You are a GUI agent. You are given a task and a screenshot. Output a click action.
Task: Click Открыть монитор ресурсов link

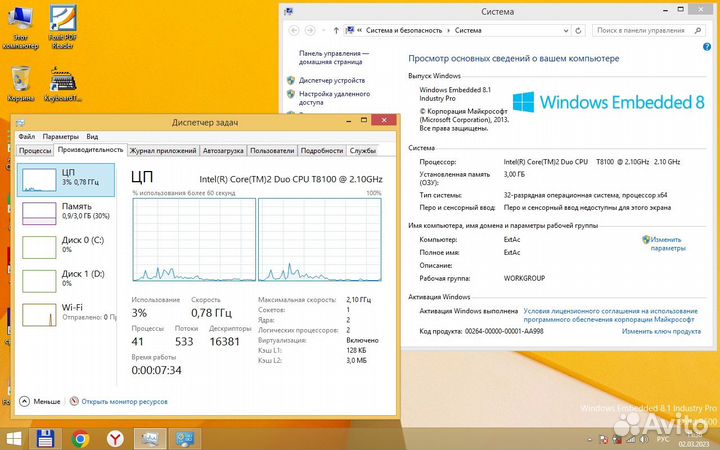point(124,401)
